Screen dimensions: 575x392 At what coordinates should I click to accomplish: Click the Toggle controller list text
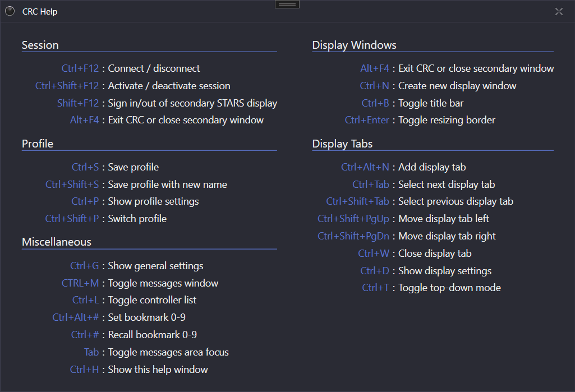152,300
